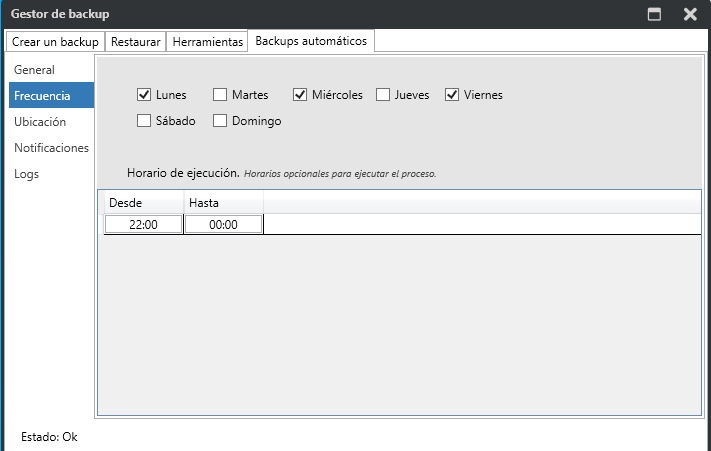
Task: Open the Ubicación settings section
Action: coord(40,122)
